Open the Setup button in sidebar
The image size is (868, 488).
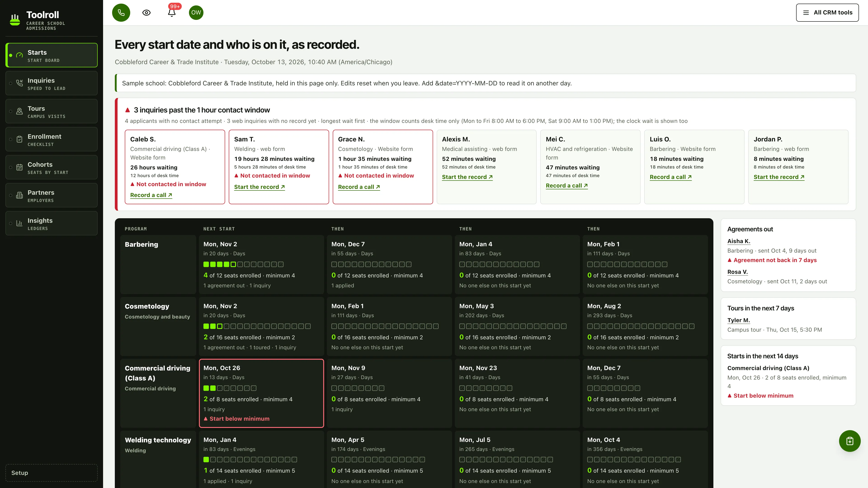pyautogui.click(x=52, y=472)
